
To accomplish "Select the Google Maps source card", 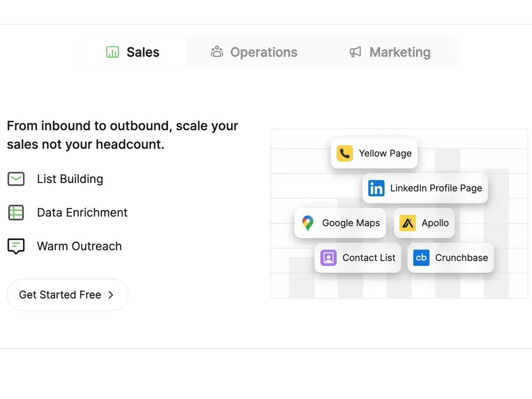I will [340, 223].
